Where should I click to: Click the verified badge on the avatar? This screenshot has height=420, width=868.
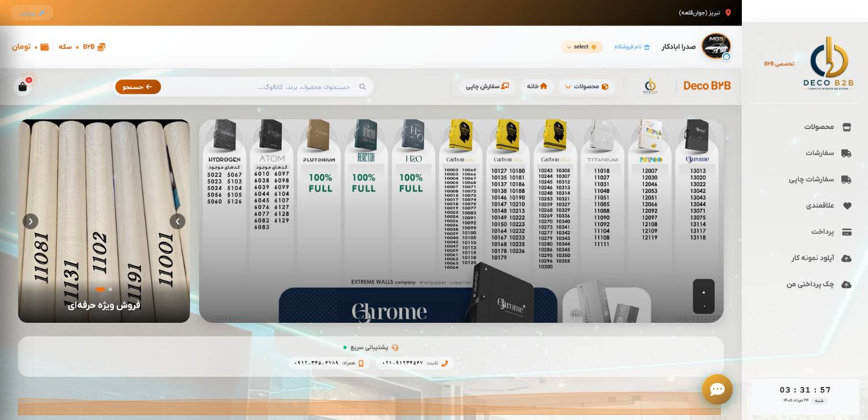point(726,57)
